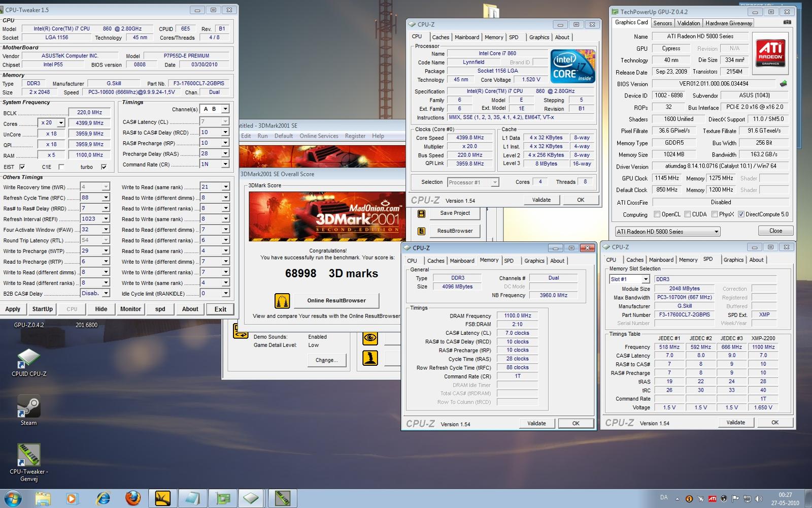Open the Mainboard tab in the top CPU-Z window

point(467,37)
